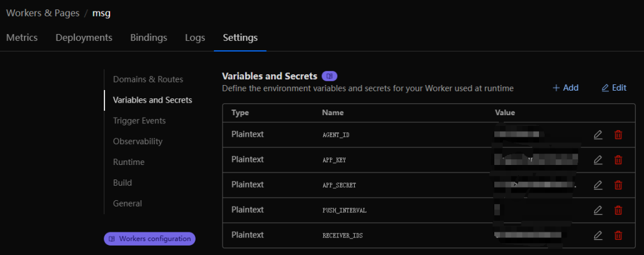Delete the RECEIVER_IDS variable trash icon
This screenshot has height=255, width=644.
618,235
